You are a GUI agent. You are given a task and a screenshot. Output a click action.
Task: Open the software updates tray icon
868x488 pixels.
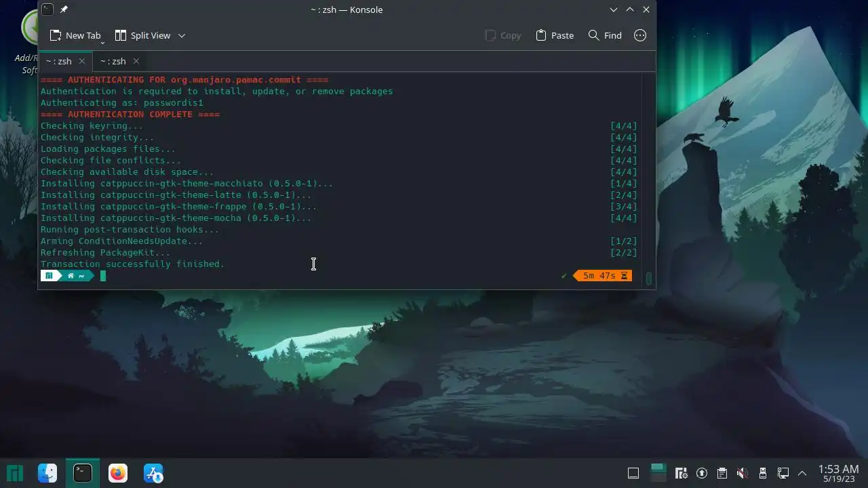pos(702,473)
